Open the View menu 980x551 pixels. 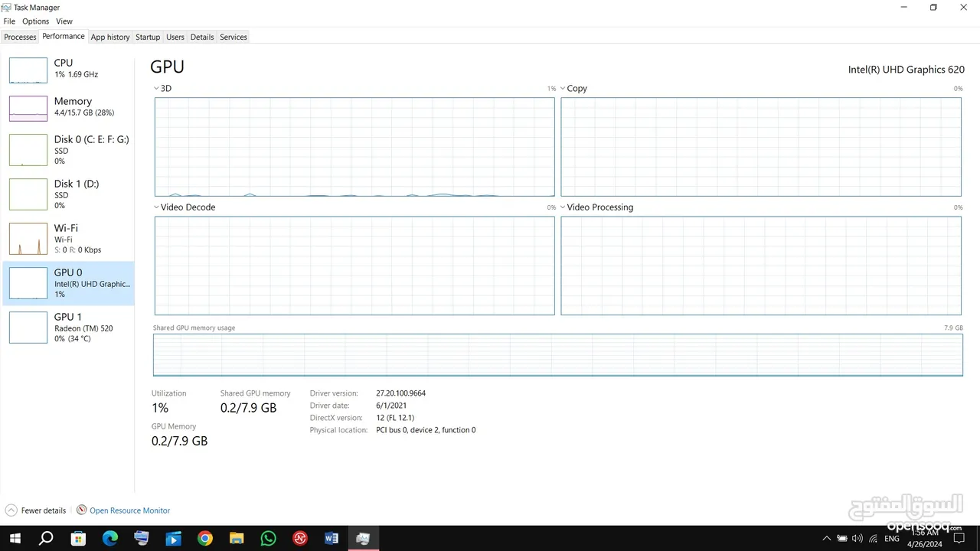click(x=64, y=21)
